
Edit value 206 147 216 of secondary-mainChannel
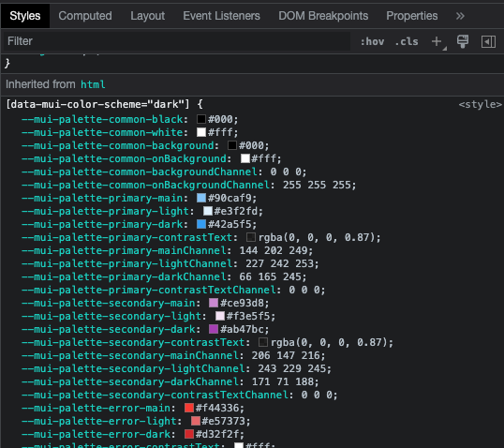(x=288, y=355)
